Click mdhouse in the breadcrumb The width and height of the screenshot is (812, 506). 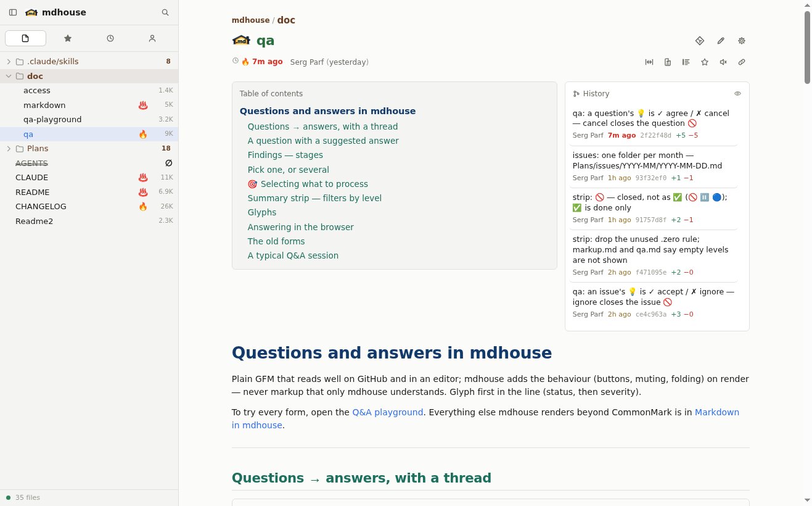click(250, 20)
